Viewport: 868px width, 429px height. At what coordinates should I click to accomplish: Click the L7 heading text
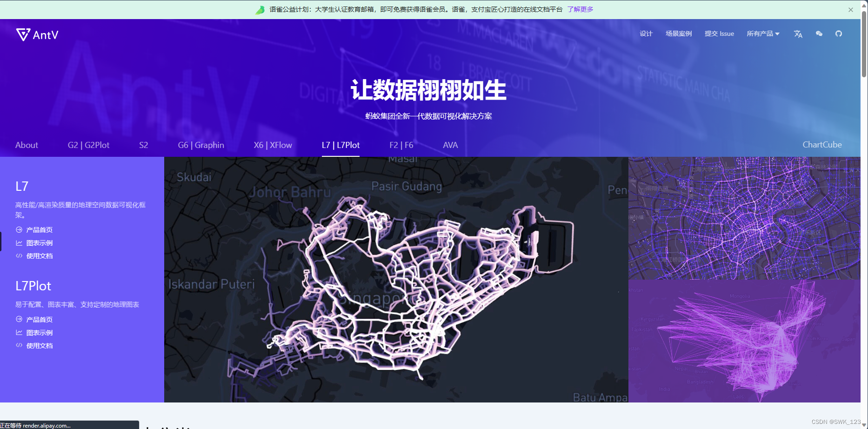pyautogui.click(x=22, y=187)
